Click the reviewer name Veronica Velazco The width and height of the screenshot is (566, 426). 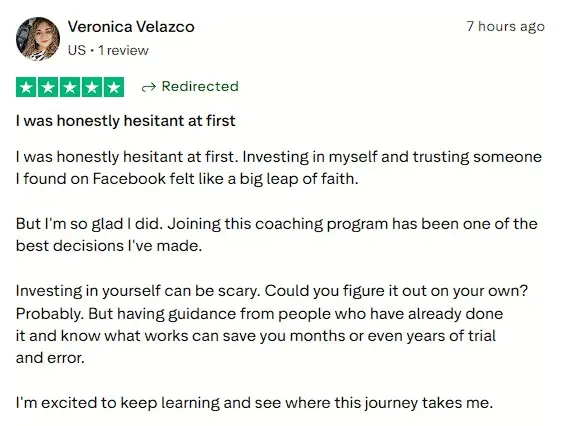131,27
